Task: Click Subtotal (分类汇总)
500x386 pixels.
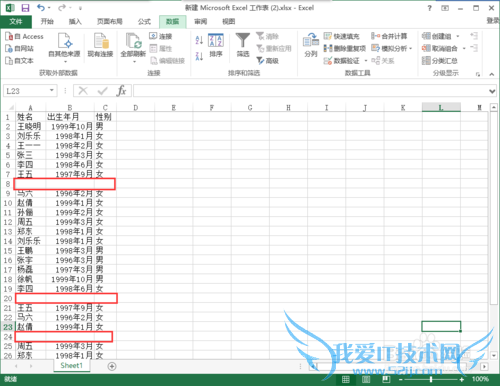Action: pyautogui.click(x=439, y=61)
